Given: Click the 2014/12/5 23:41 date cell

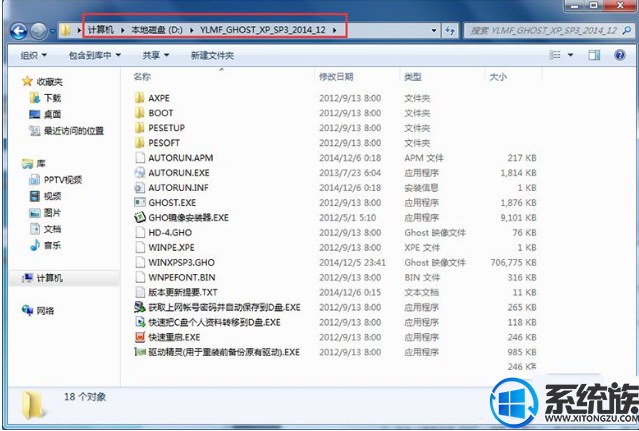Looking at the screenshot, I should pos(352,262).
